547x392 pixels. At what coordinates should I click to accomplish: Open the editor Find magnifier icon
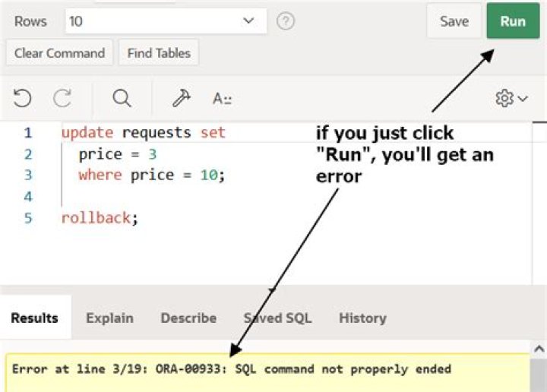tap(122, 98)
